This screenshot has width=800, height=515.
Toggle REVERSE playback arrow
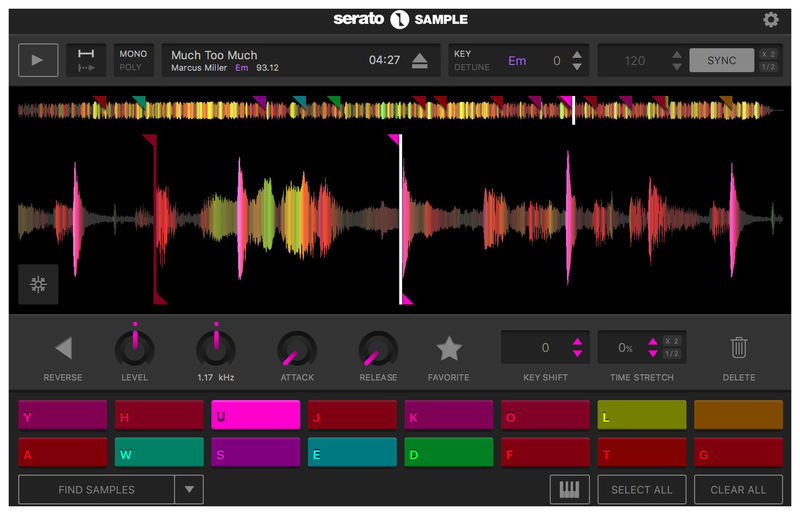(63, 348)
